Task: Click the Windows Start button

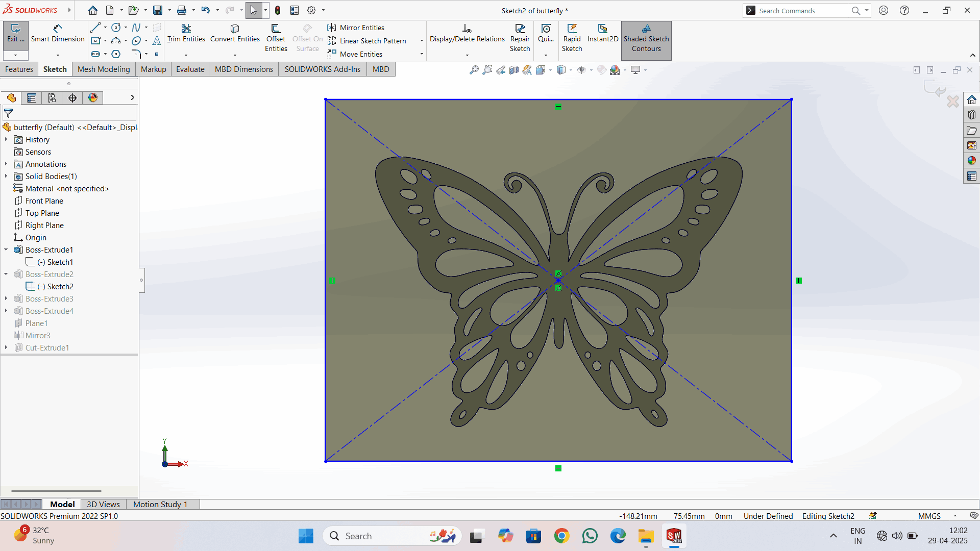Action: pyautogui.click(x=306, y=536)
